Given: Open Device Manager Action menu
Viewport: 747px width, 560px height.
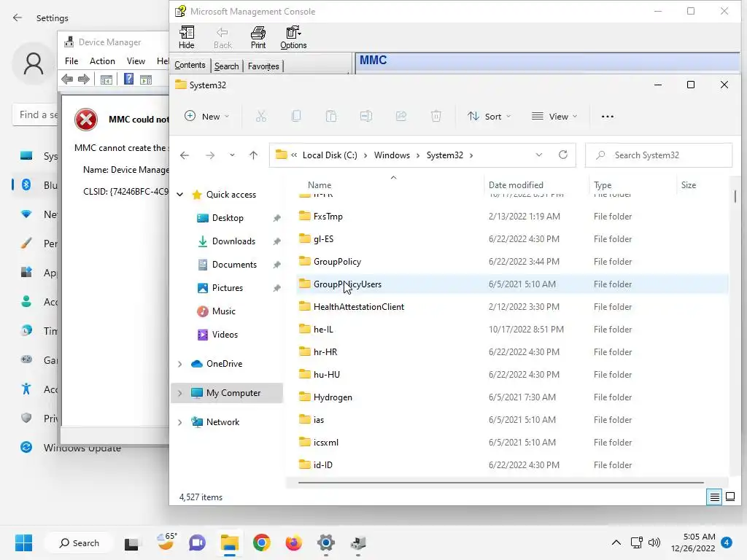Looking at the screenshot, I should click(102, 61).
